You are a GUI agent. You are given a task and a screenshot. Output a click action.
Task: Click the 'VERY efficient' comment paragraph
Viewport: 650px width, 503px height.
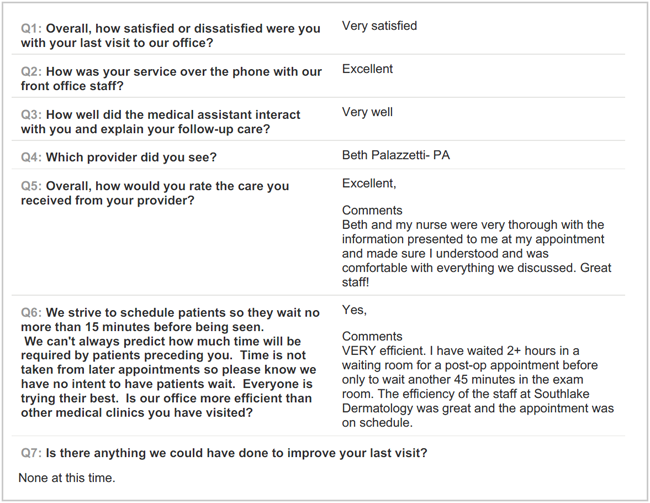[x=476, y=380]
